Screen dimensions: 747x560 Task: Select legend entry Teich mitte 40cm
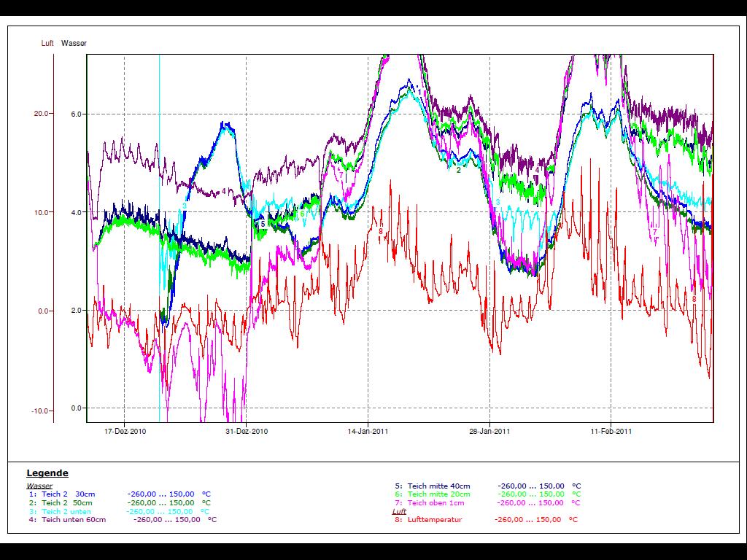click(x=438, y=486)
